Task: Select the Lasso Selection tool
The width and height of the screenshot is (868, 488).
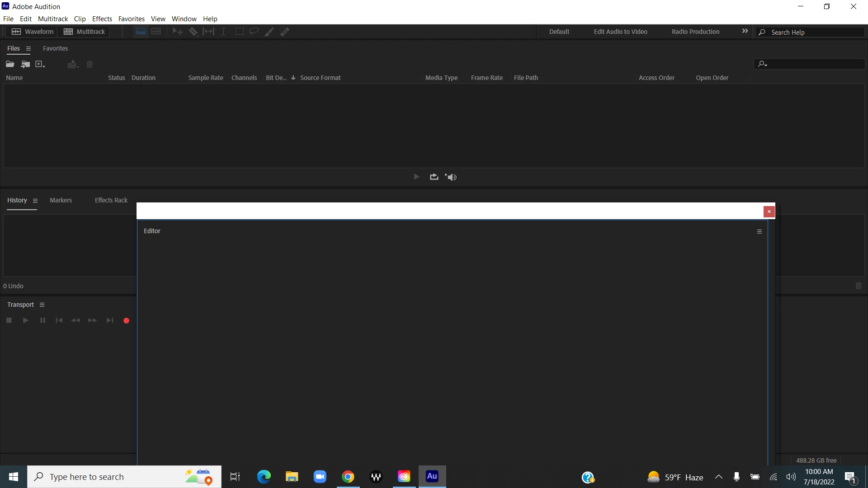Action: 254,32
